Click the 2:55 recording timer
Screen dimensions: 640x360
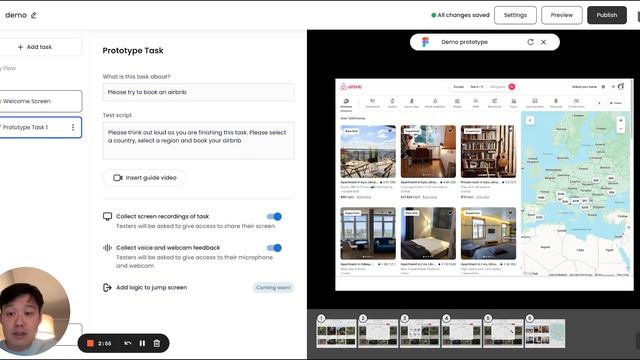click(104, 343)
